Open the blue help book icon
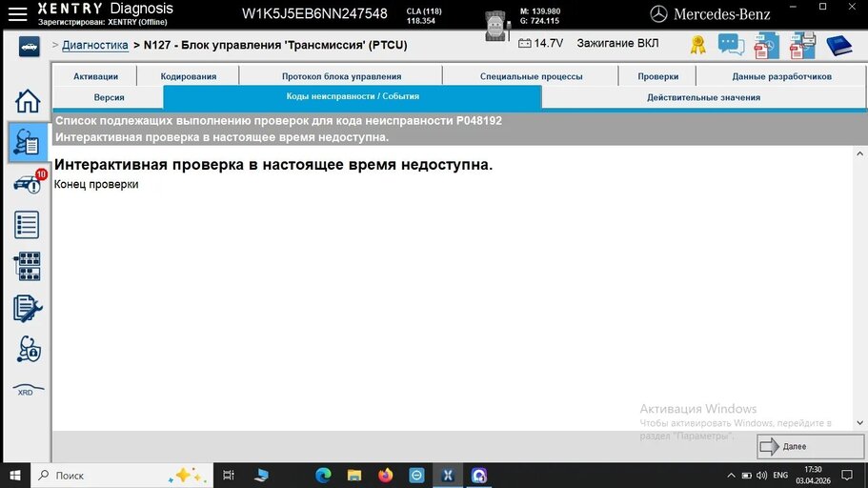The image size is (868, 488). coord(838,46)
